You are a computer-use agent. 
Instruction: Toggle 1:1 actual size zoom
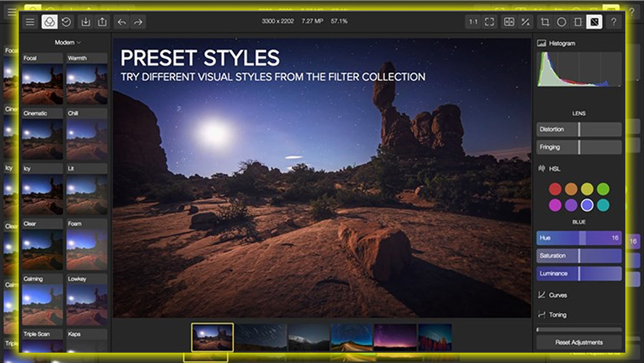(473, 22)
